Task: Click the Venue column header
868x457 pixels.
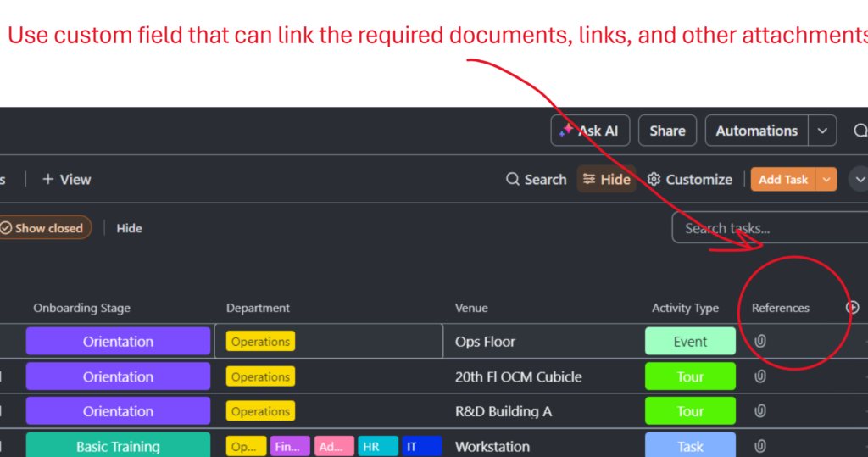Action: click(471, 308)
